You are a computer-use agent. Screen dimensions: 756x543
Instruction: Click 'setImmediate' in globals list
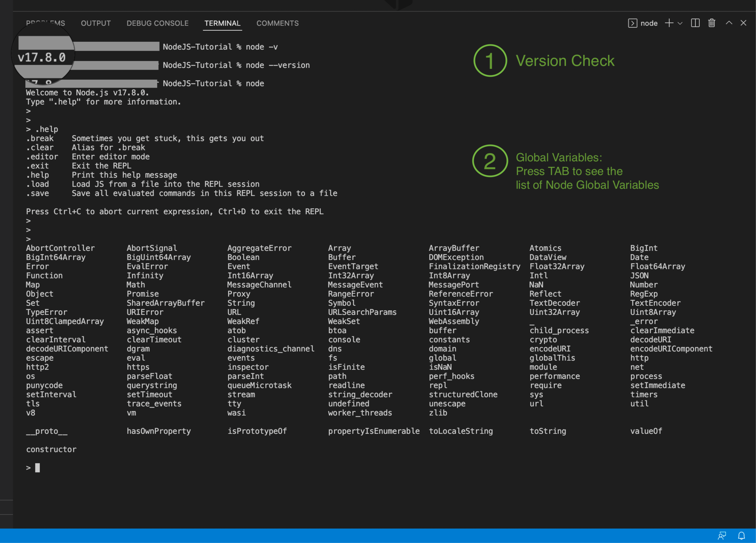click(657, 386)
